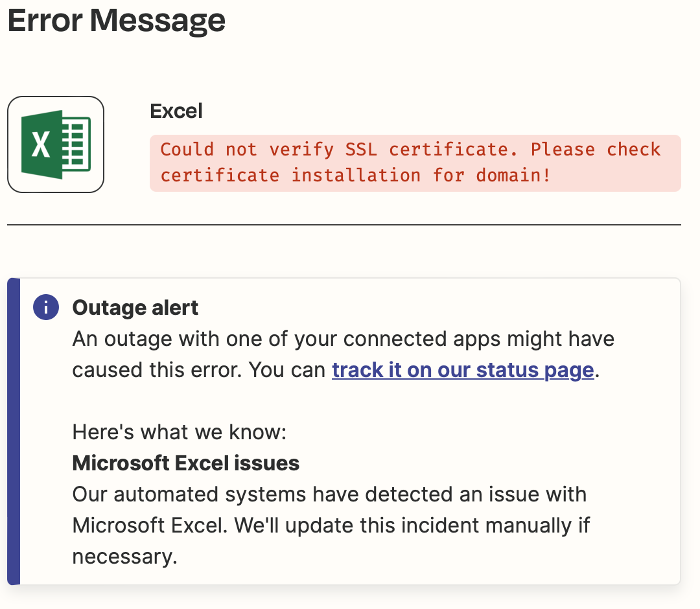Screen dimensions: 700x609
Task: Click the blue left accent bar of alert
Action: (14, 431)
